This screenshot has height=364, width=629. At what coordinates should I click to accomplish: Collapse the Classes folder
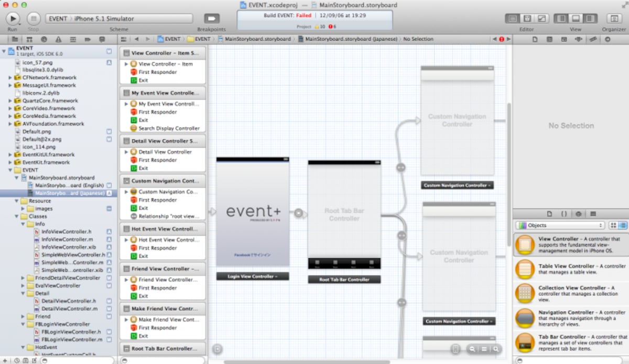tap(16, 216)
